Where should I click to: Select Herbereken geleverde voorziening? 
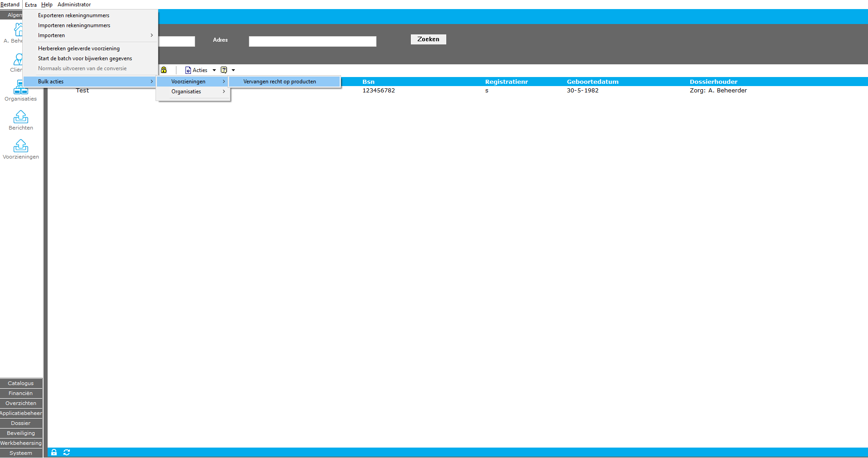(79, 48)
